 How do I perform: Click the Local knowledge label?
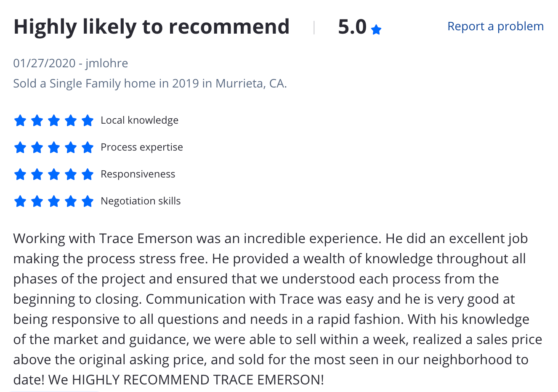pos(139,120)
